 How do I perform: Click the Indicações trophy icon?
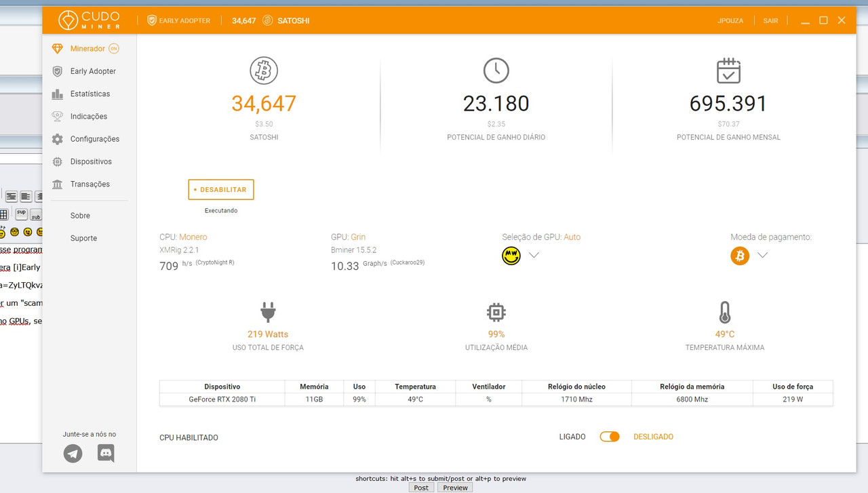point(58,117)
